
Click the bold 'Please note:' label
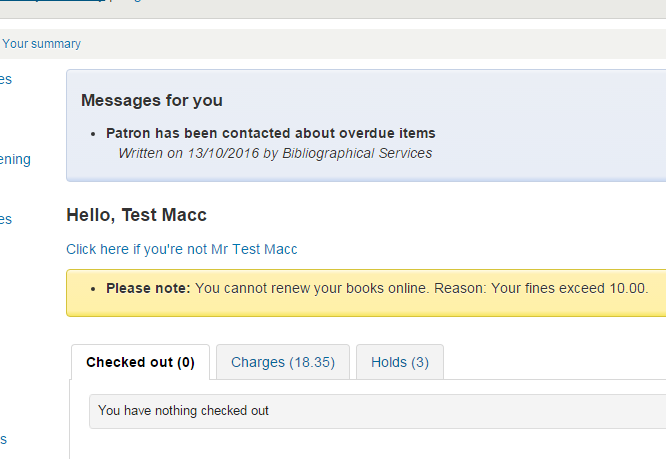[148, 288]
